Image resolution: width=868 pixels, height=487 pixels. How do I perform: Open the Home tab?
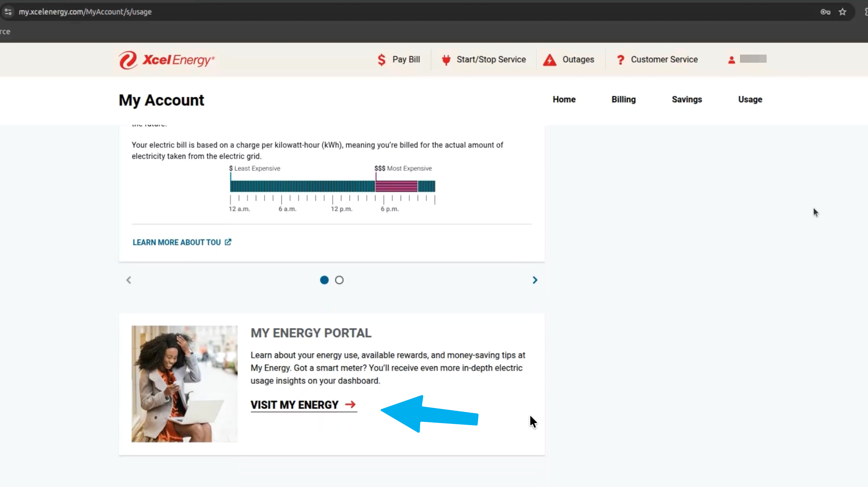point(564,99)
